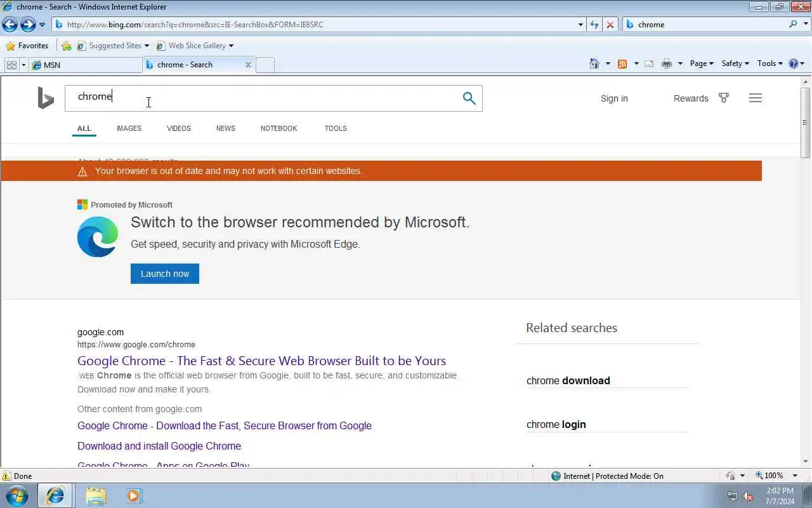The image size is (812, 508).
Task: Refresh the page using the refresh icon
Action: point(594,25)
